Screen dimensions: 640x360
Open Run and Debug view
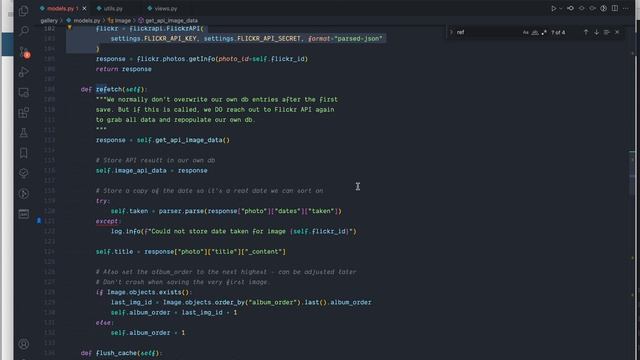[x=24, y=72]
